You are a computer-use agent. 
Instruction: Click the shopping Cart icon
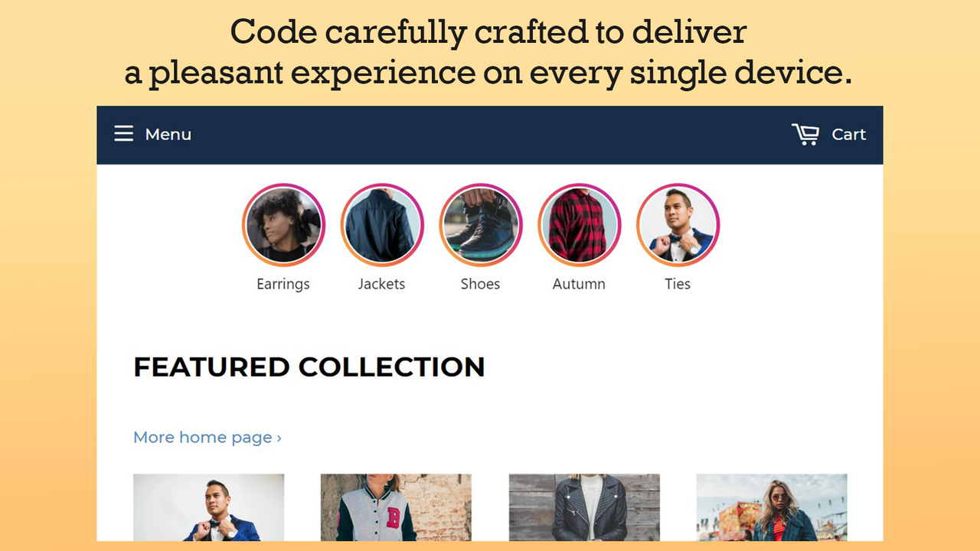click(805, 133)
